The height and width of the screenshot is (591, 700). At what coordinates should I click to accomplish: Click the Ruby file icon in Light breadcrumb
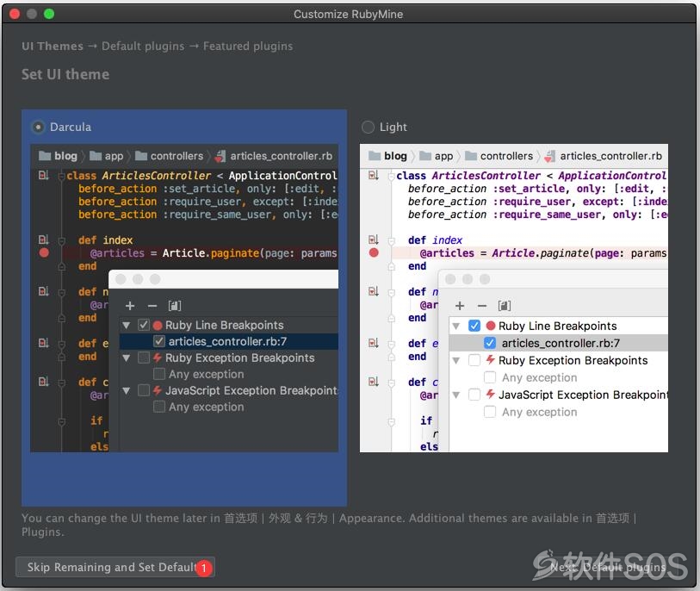(550, 156)
